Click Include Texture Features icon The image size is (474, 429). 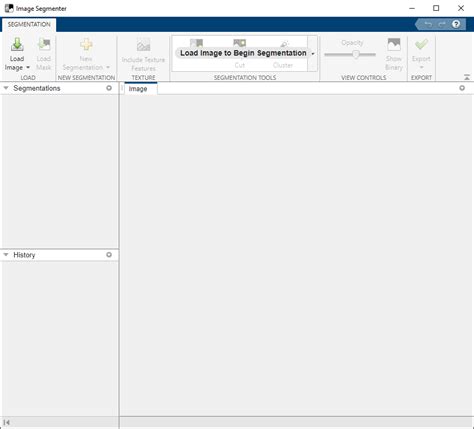143,45
